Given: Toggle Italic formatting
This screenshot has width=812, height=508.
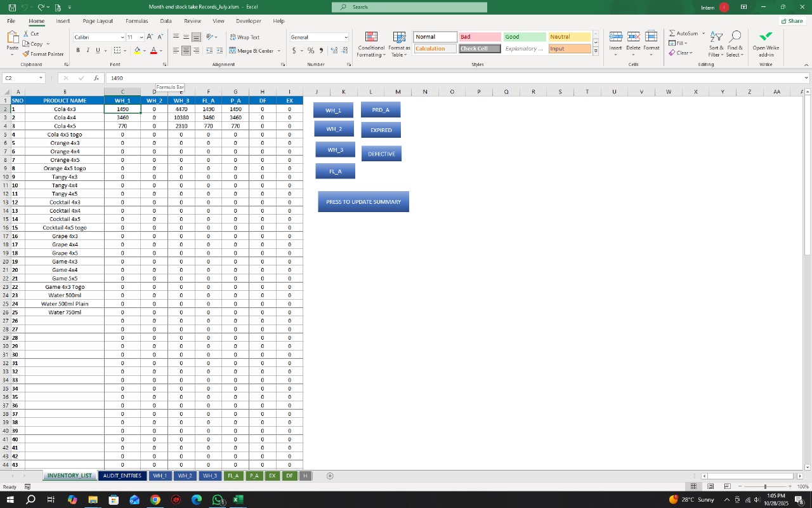Looking at the screenshot, I should pyautogui.click(x=88, y=51).
